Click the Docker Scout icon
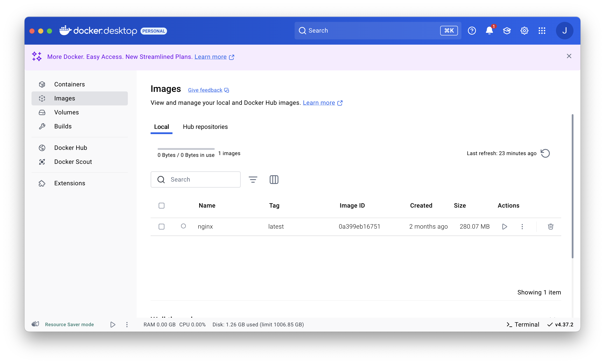 [x=42, y=162]
